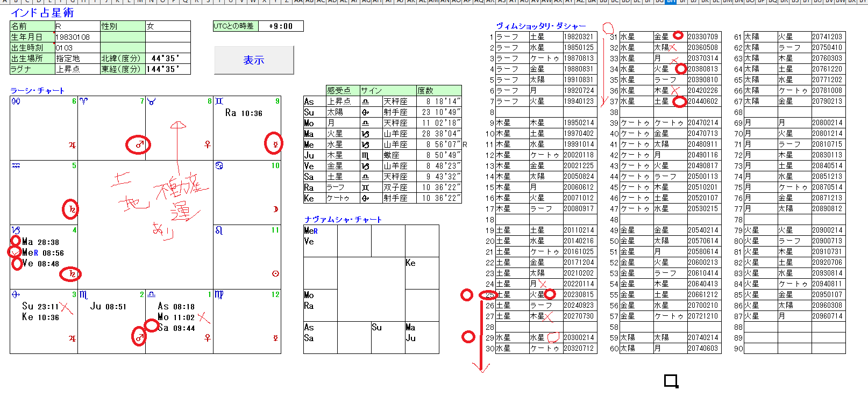
Task: Click the UTC offset value +9:00
Action: (281, 26)
